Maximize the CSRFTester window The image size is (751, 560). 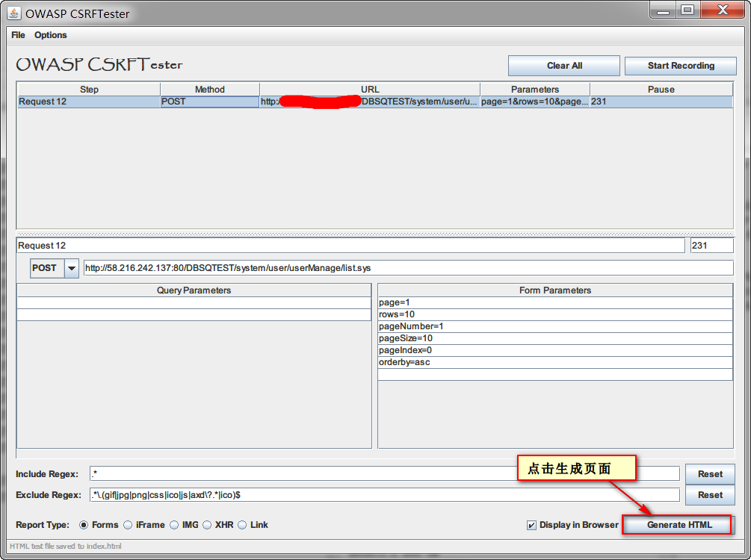pos(687,10)
